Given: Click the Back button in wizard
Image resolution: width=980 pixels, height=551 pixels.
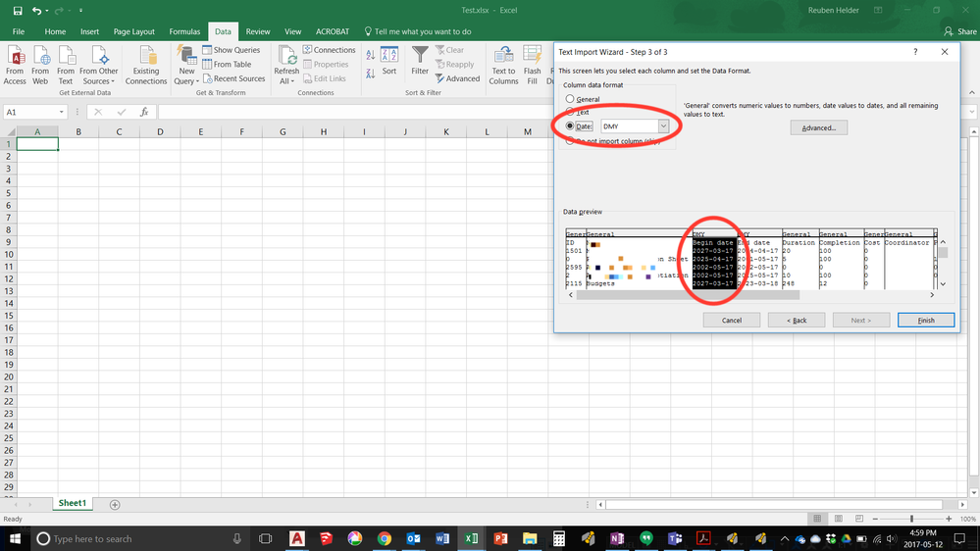Looking at the screenshot, I should click(x=797, y=320).
